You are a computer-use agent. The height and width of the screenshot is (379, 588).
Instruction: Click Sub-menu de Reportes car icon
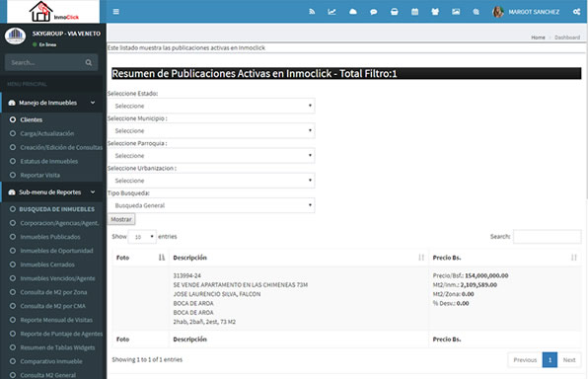[x=12, y=192]
